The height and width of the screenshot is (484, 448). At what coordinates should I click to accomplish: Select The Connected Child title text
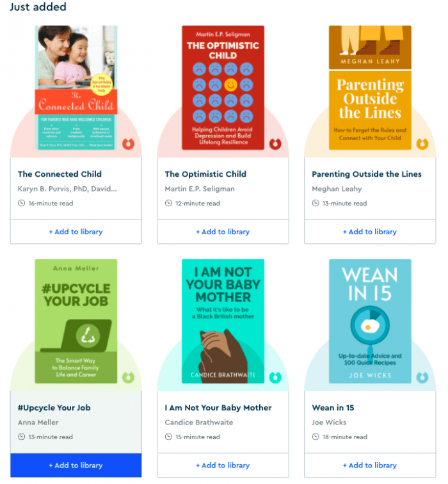60,174
